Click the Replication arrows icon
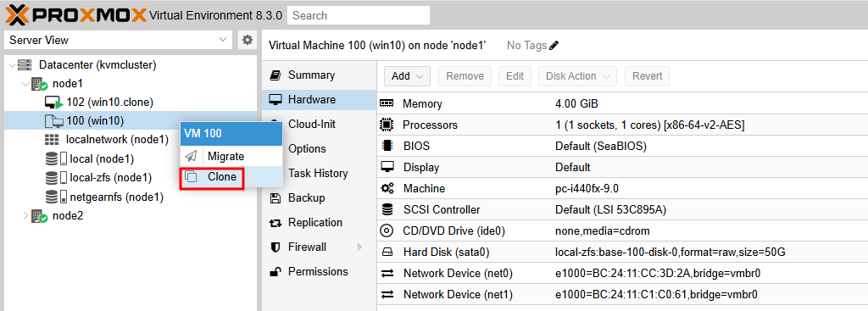Viewport: 868px width, 311px height. point(275,223)
